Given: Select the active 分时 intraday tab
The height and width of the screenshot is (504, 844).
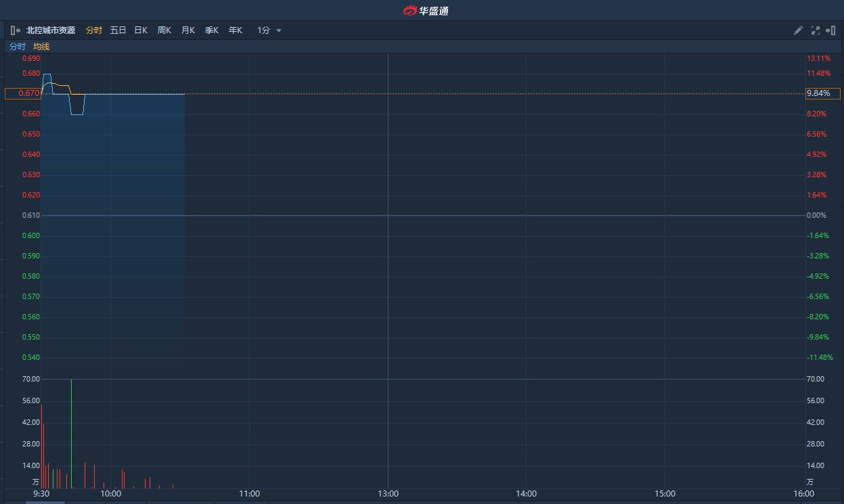Looking at the screenshot, I should 93,30.
